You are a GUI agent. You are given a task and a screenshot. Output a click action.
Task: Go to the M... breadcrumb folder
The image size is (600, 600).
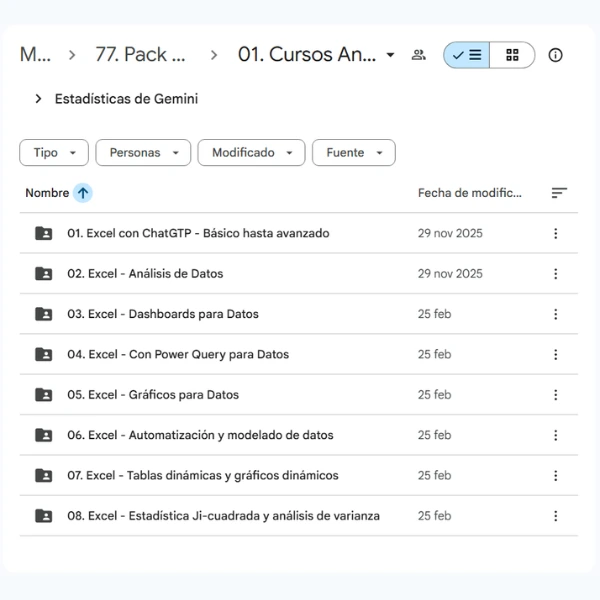[x=35, y=55]
